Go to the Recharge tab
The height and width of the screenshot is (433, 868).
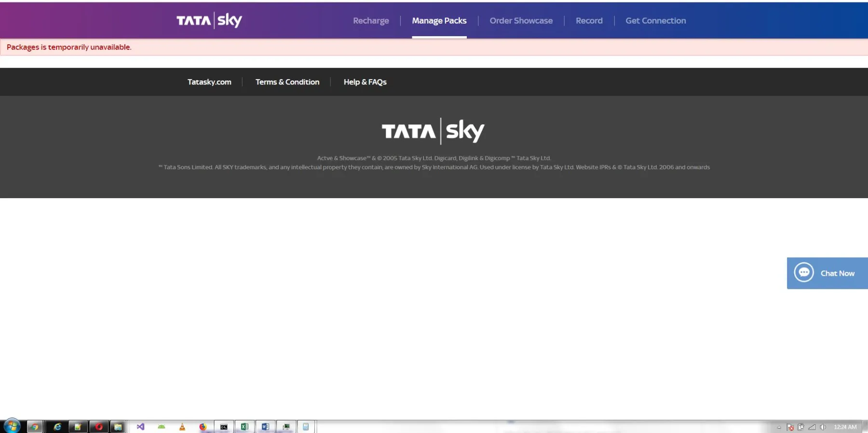coord(371,21)
